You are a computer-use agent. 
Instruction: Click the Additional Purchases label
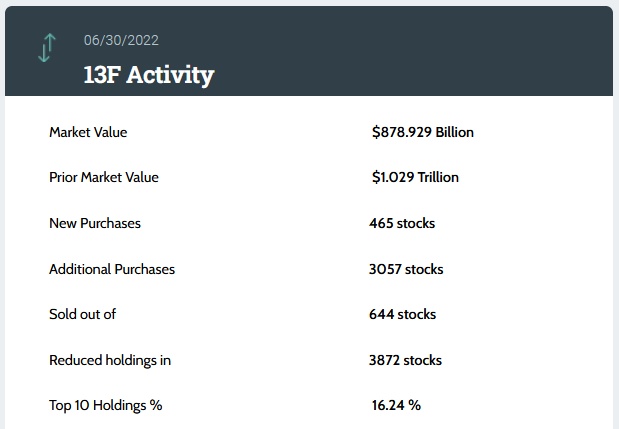[112, 269]
